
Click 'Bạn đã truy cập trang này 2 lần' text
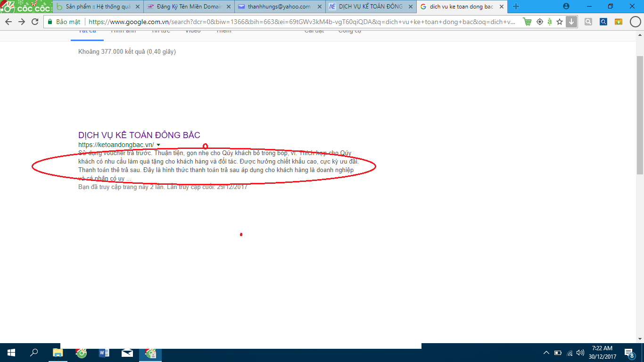click(163, 187)
